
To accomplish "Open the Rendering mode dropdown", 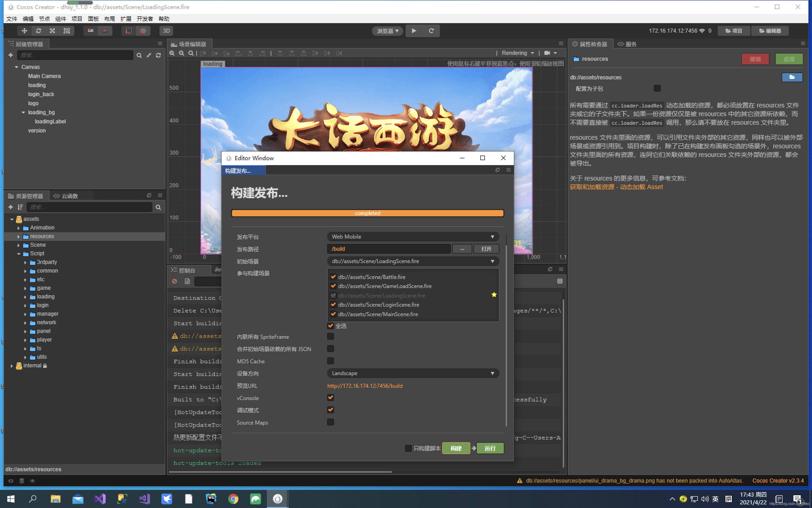I will (518, 53).
